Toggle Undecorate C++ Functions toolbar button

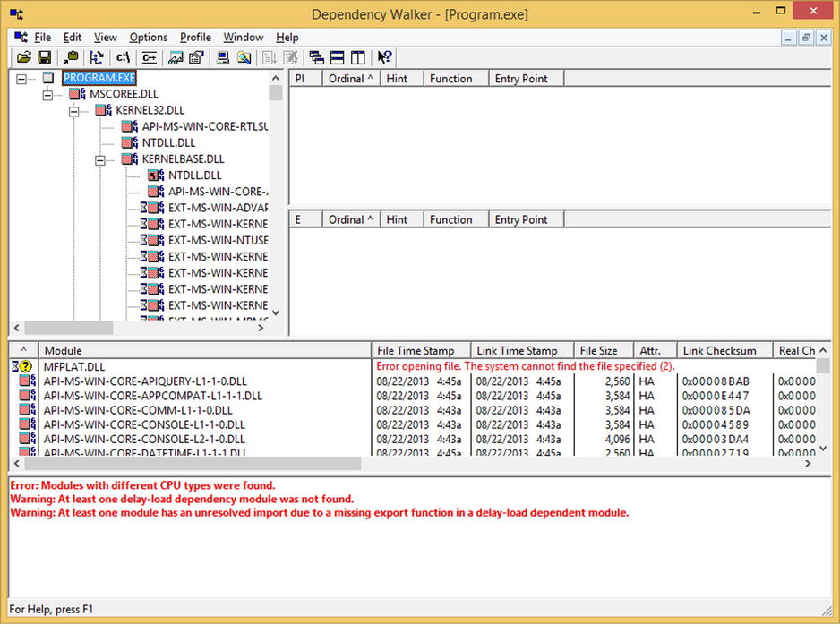click(149, 57)
